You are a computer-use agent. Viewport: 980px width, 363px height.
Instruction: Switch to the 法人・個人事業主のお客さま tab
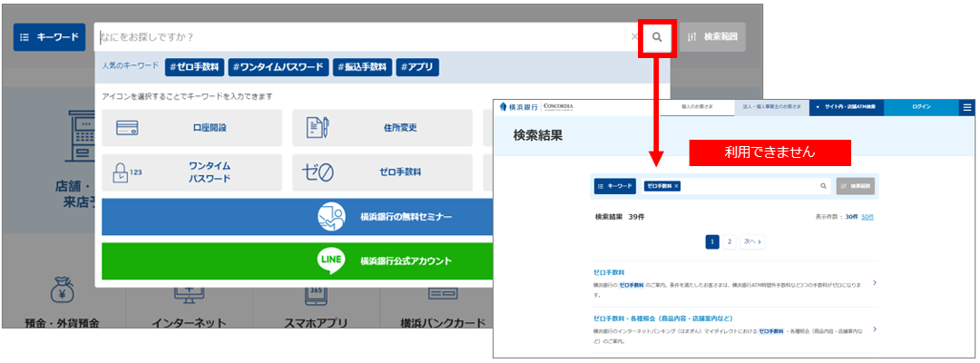[x=771, y=107]
